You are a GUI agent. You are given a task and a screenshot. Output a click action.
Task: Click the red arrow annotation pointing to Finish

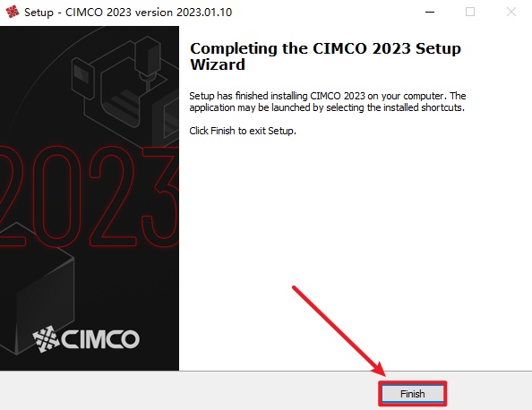point(339,331)
